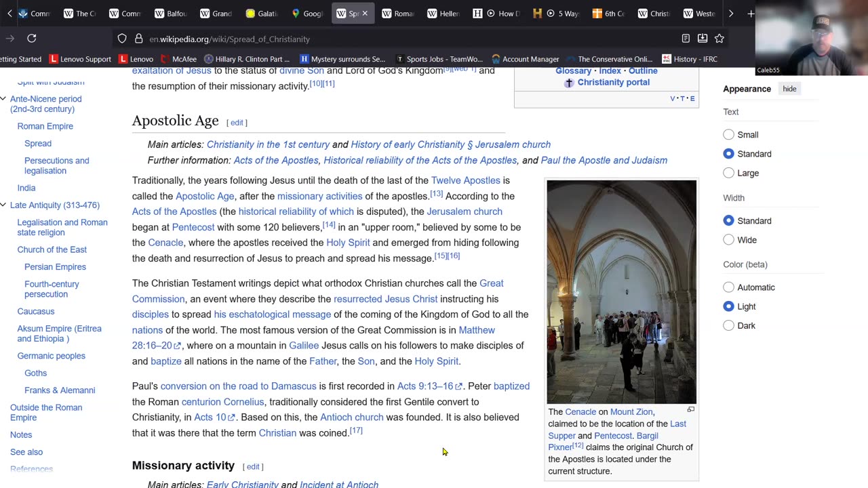Image resolution: width=868 pixels, height=488 pixels.
Task: Select Large text size radio button
Action: tap(728, 173)
